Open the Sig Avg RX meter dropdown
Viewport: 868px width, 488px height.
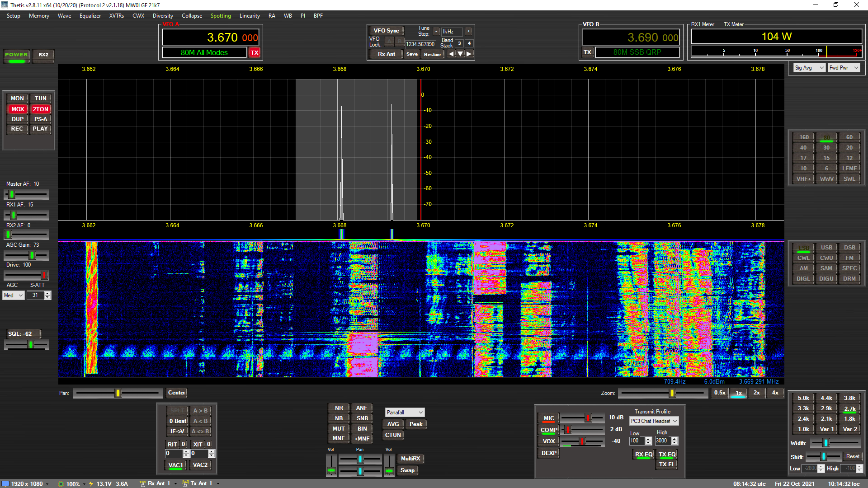809,68
